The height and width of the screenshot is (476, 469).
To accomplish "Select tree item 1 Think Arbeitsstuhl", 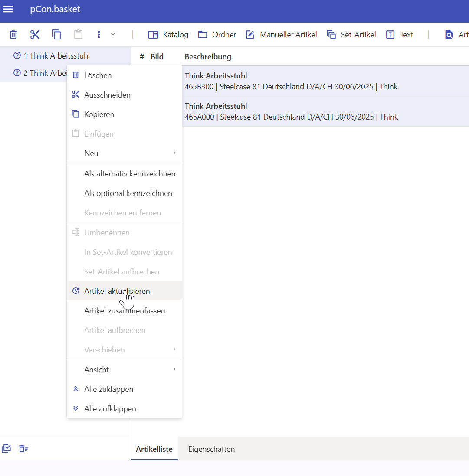I will coord(66,56).
